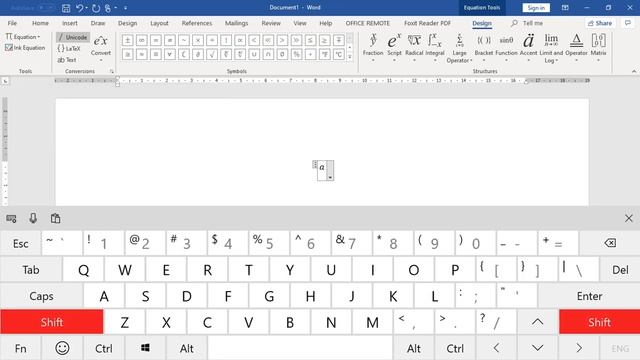The width and height of the screenshot is (640, 360).
Task: Open the emoji panel on the keyboard
Action: (62, 348)
